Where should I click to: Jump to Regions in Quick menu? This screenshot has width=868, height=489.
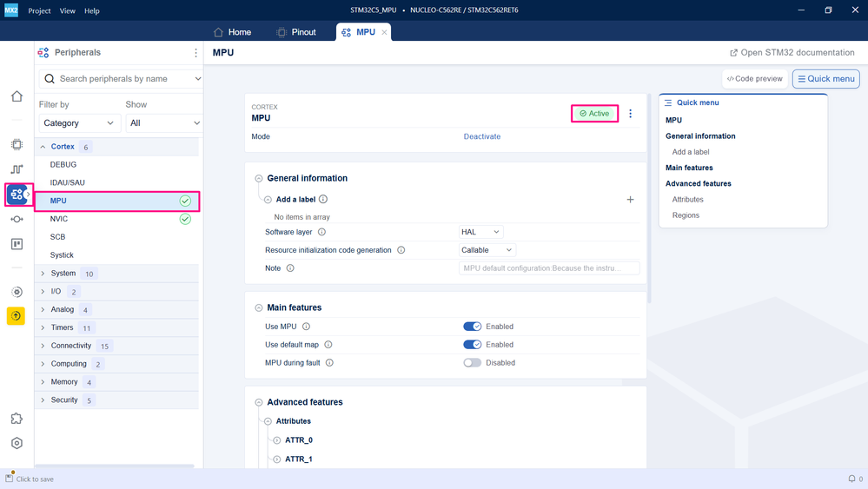[686, 215]
